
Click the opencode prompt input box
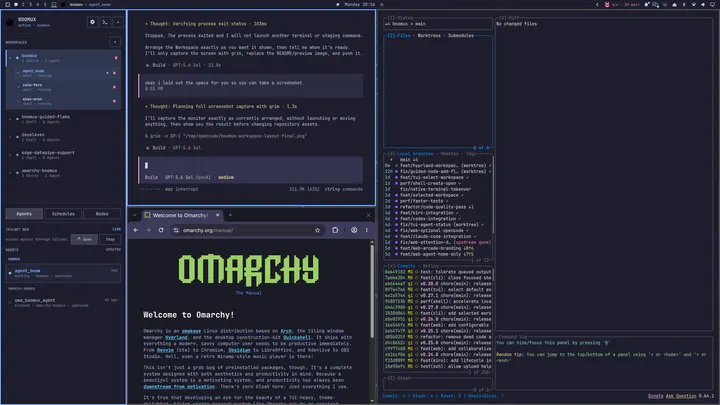(251, 169)
